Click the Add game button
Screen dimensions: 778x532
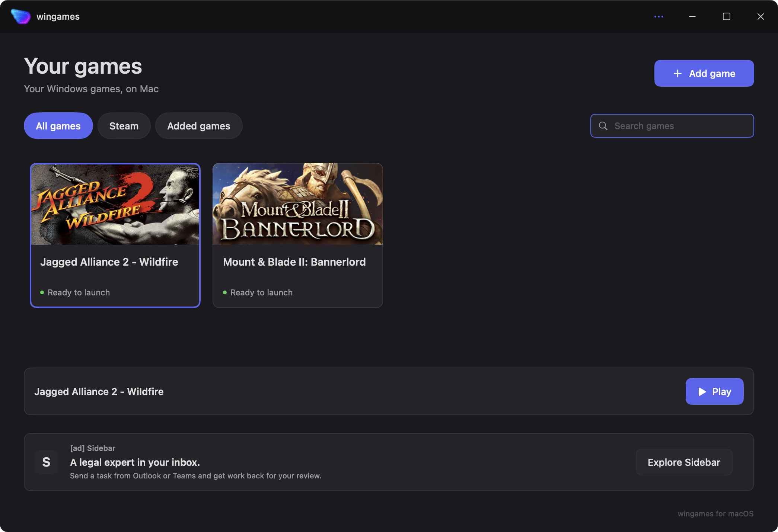click(704, 73)
